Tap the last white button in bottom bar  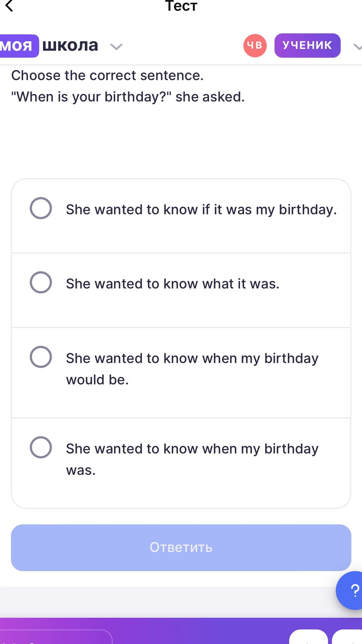pos(347,637)
